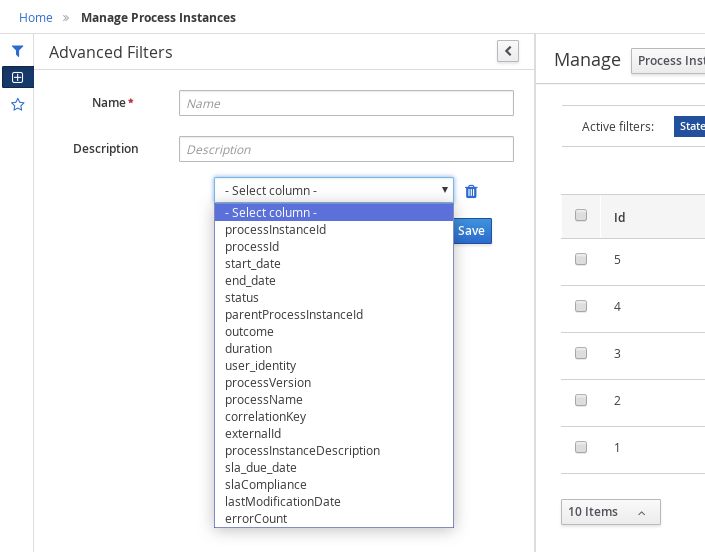Select processVersion option
The width and height of the screenshot is (705, 552).
tap(334, 383)
